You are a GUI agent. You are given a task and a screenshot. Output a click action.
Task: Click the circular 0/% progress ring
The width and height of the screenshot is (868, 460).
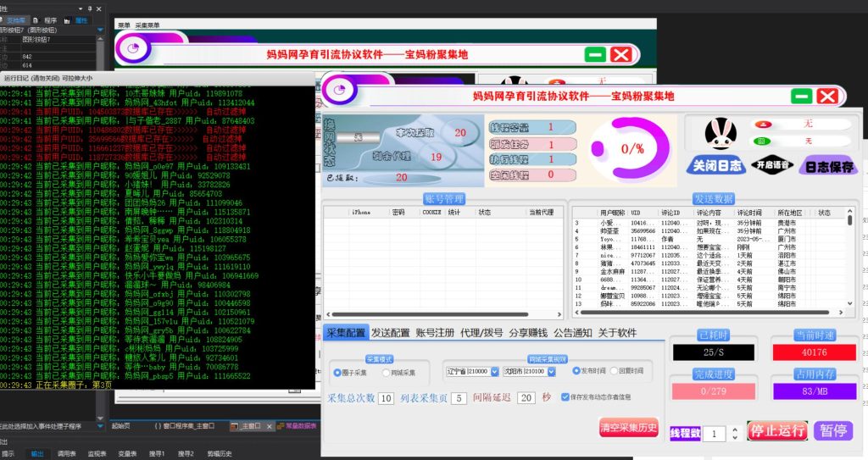pyautogui.click(x=632, y=147)
